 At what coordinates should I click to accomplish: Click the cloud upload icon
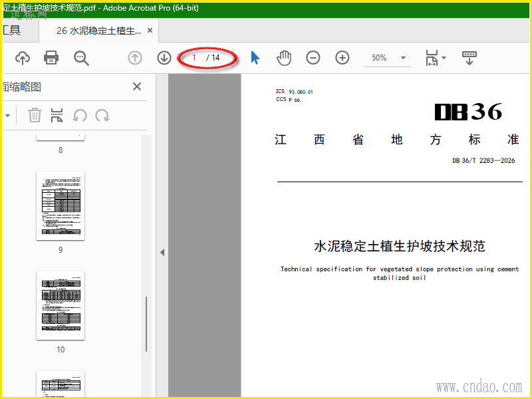tap(23, 58)
